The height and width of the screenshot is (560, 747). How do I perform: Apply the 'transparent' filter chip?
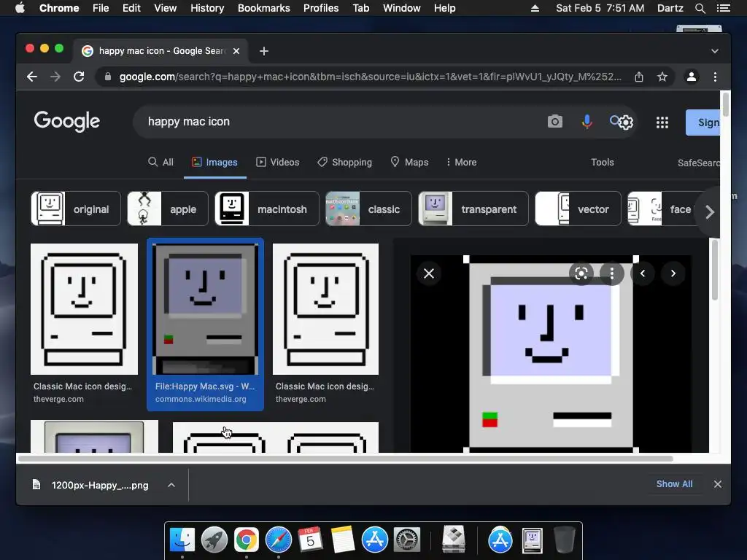(x=473, y=209)
